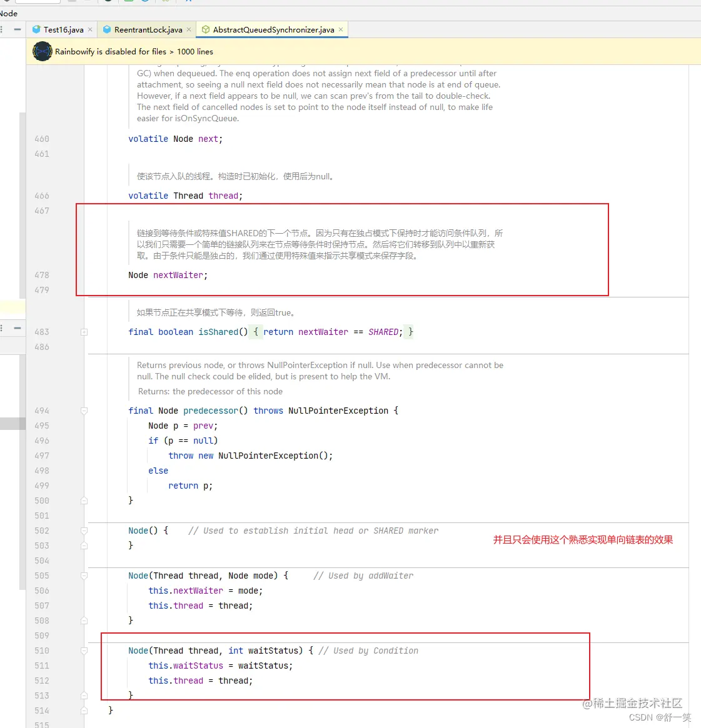Click the 'else' keyword at line 498
The image size is (701, 728).
coord(158,471)
